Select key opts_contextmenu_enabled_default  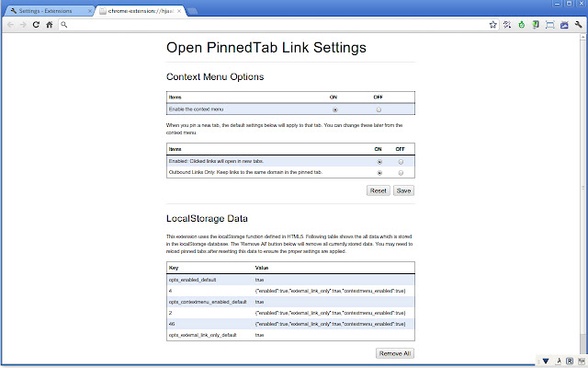click(208, 302)
